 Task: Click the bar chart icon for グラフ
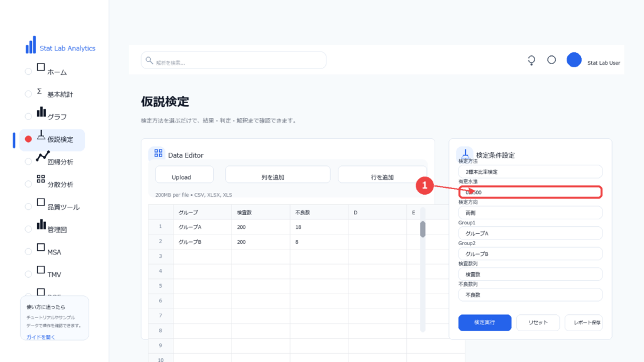point(41,112)
